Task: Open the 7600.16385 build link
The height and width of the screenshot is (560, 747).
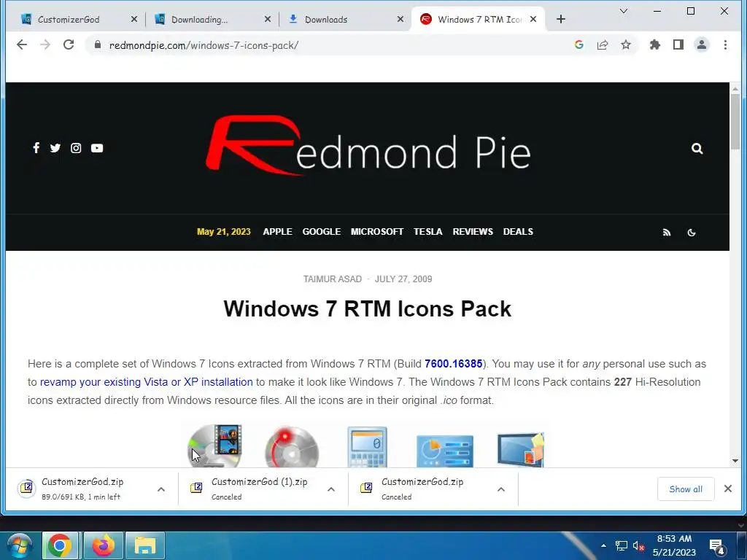Action: [453, 364]
